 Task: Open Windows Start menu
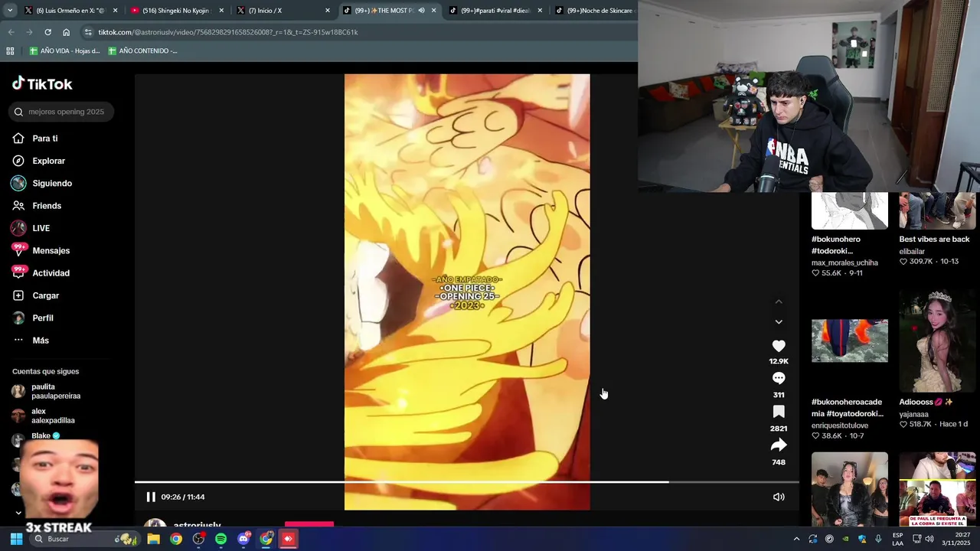pyautogui.click(x=16, y=539)
